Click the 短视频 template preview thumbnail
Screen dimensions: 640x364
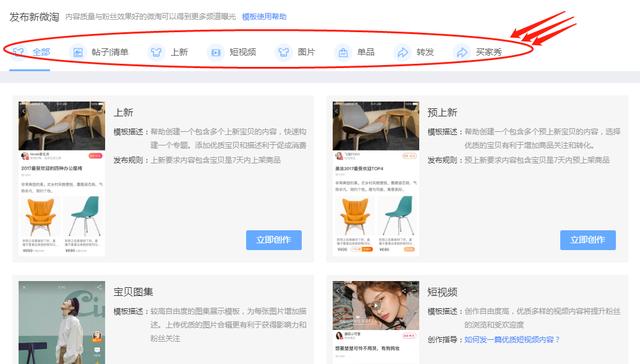tap(376, 322)
